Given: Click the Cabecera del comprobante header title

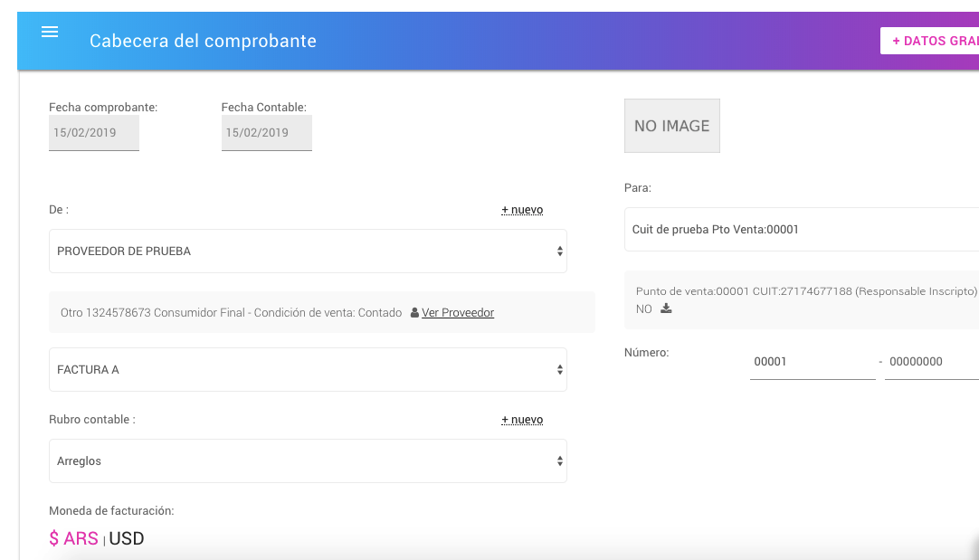Looking at the screenshot, I should pos(203,41).
